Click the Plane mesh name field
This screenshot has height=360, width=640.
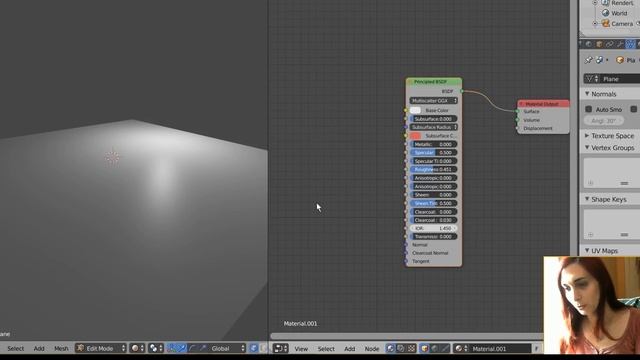click(620, 79)
